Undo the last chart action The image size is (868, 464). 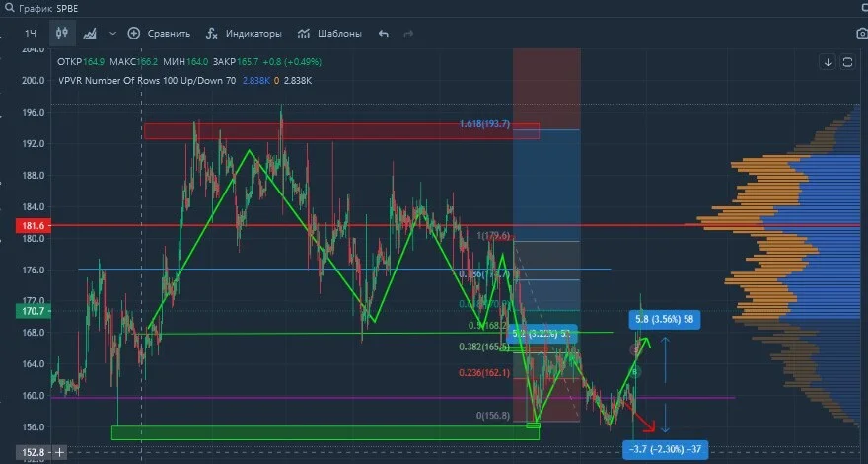point(384,34)
